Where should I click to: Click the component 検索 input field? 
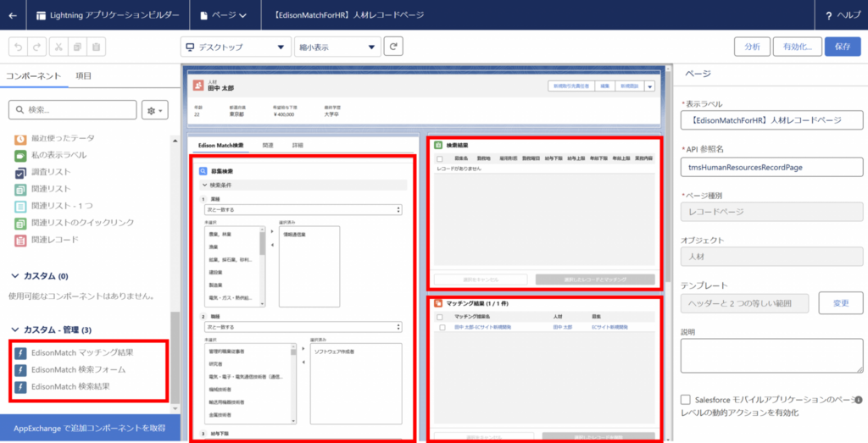tap(72, 110)
